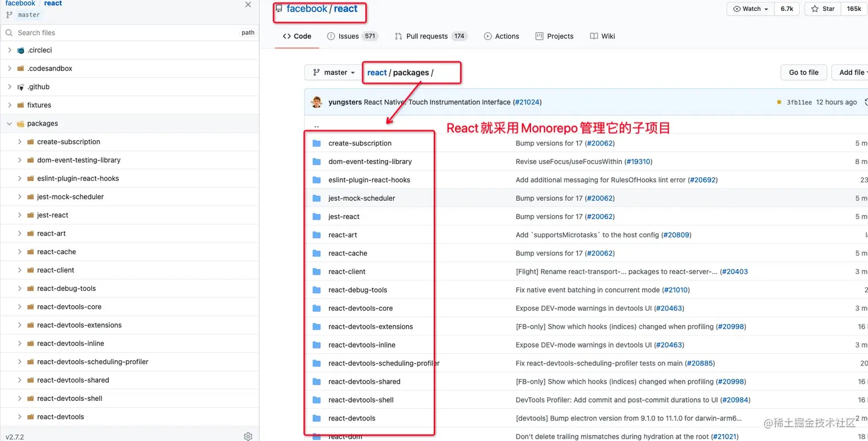Click the react-devtools-core folder icon in file list
This screenshot has width=868, height=441.
(316, 308)
